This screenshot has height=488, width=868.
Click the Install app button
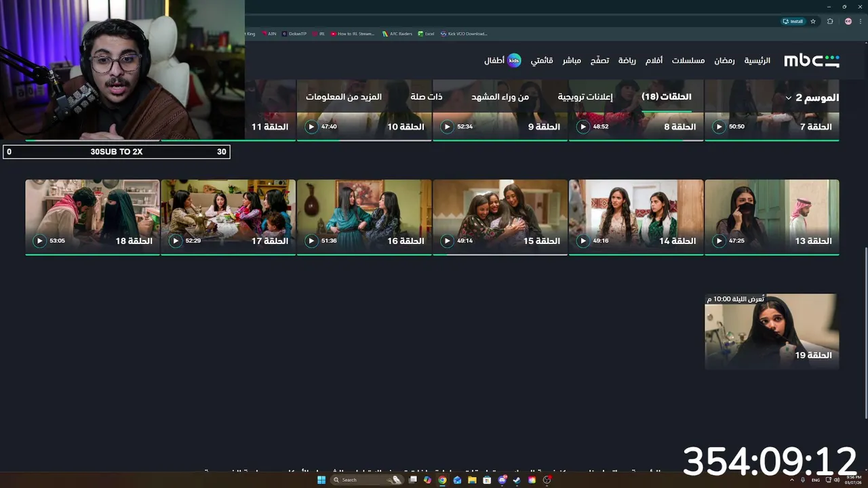pos(793,21)
